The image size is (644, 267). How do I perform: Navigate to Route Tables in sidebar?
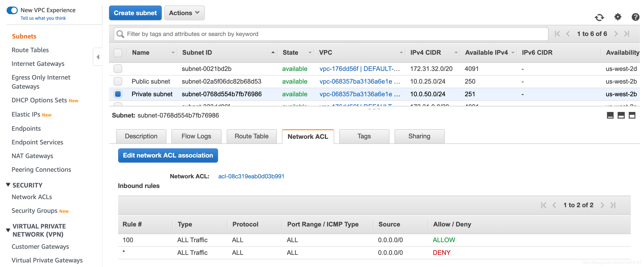tap(30, 50)
